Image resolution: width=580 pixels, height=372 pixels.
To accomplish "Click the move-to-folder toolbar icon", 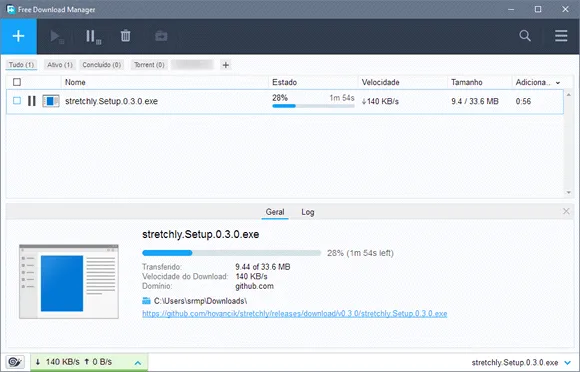I will [161, 36].
